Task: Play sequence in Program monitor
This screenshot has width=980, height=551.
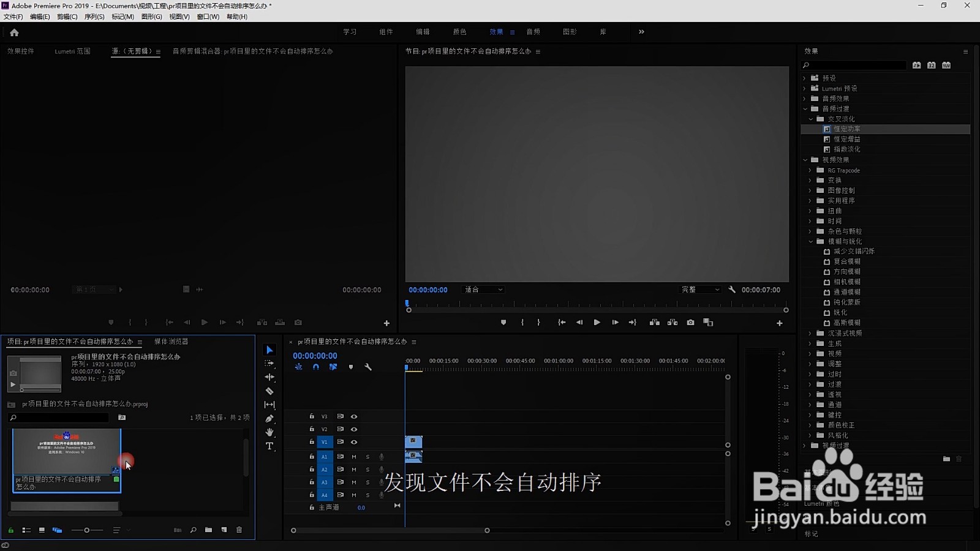Action: click(597, 323)
